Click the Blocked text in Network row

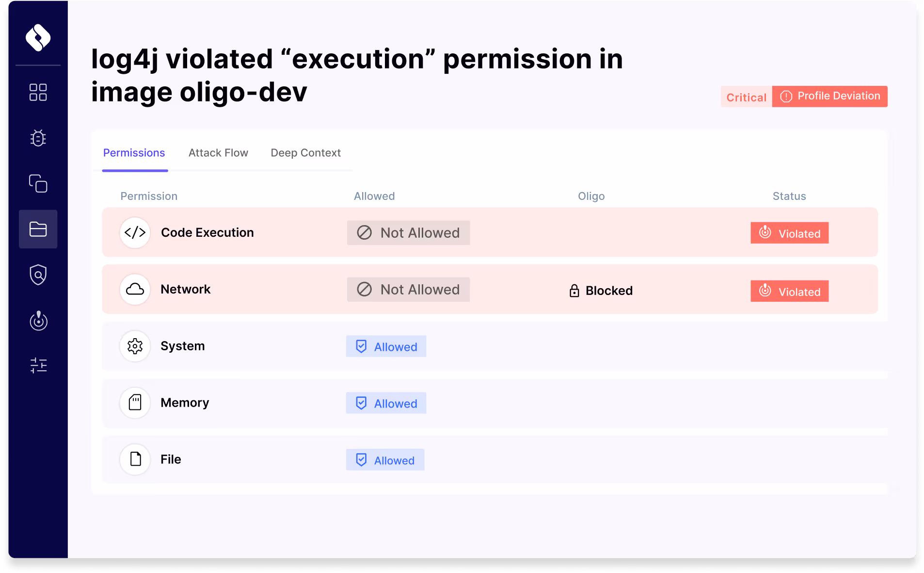(609, 291)
